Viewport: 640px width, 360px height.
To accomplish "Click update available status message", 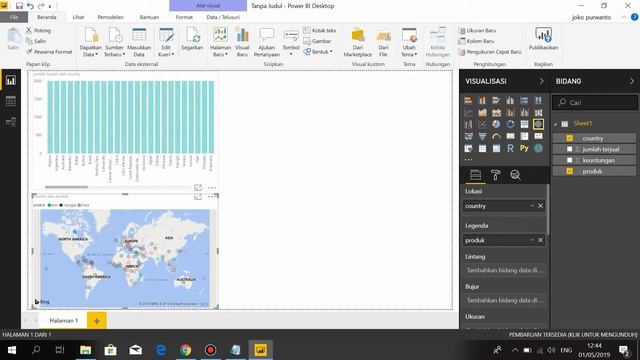I will pyautogui.click(x=573, y=335).
